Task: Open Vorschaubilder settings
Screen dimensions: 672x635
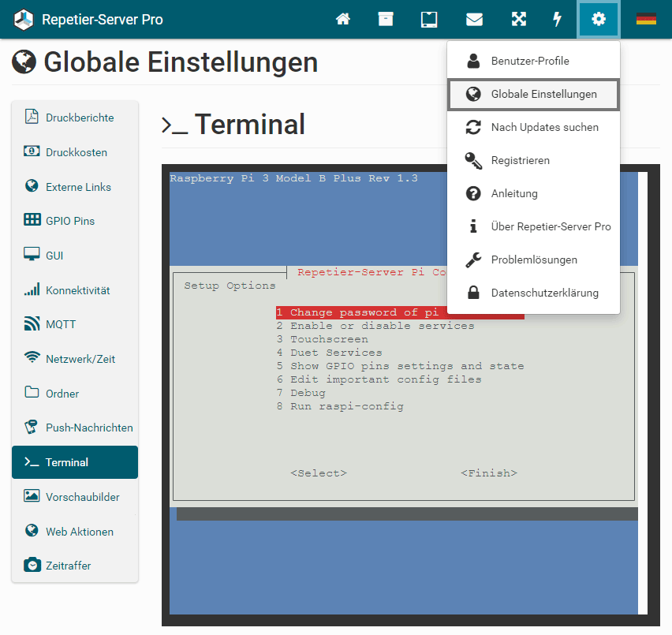Action: pos(75,497)
